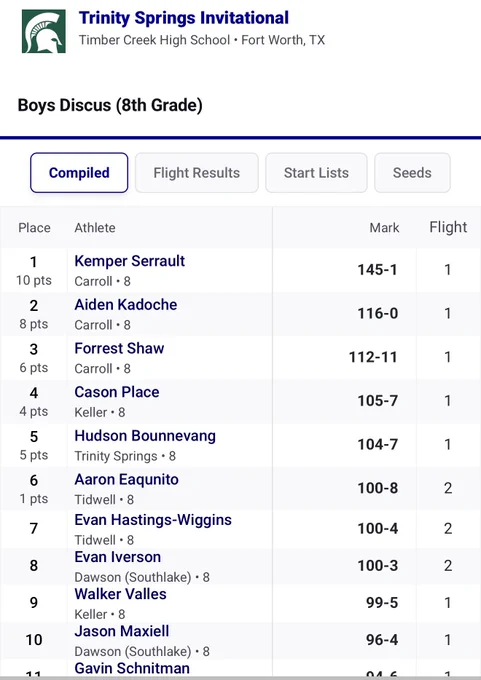Switch to the Flight Results tab
Screen dimensions: 481x680
pos(196,173)
